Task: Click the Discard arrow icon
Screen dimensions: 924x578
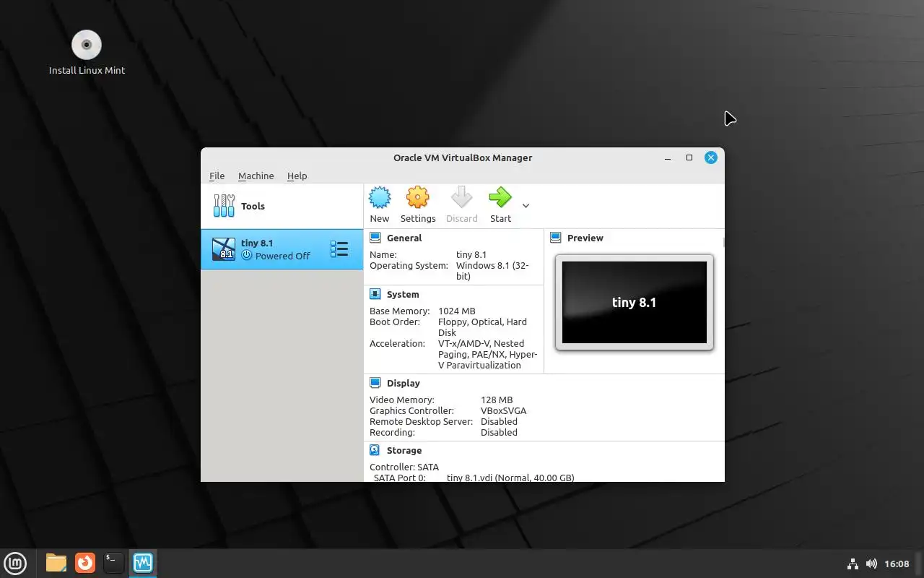Action: (461, 197)
